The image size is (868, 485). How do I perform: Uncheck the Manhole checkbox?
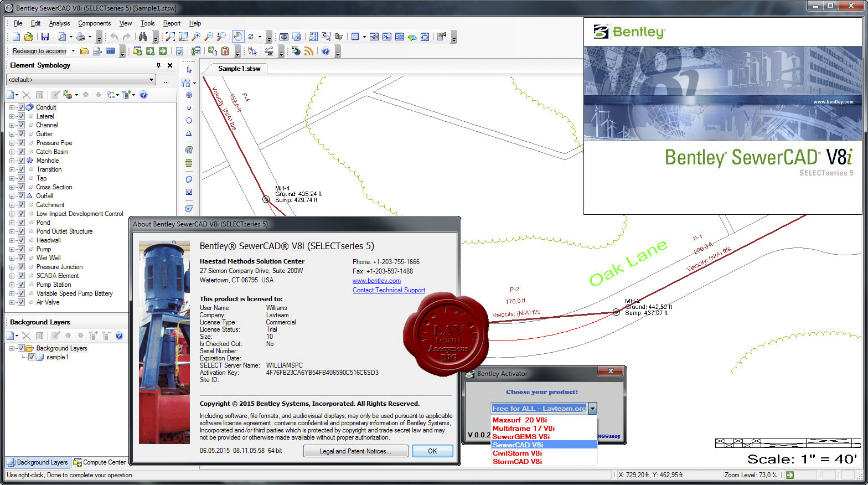point(21,161)
